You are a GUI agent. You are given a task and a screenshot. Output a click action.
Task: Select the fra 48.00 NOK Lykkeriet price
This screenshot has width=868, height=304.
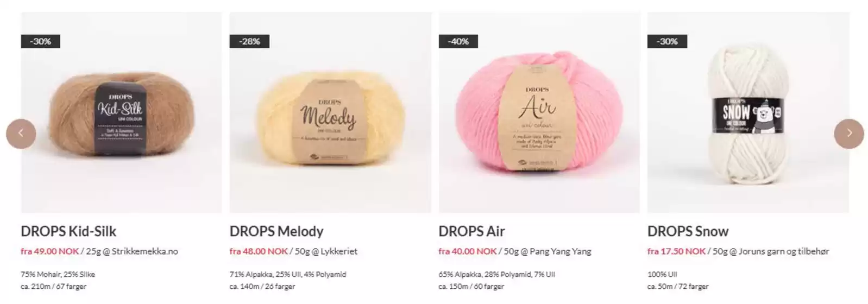point(293,251)
